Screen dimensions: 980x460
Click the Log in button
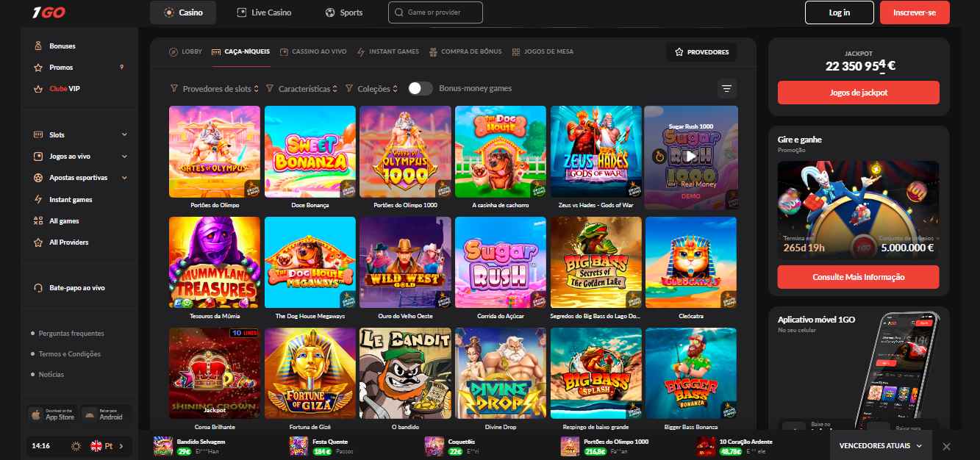click(x=840, y=12)
